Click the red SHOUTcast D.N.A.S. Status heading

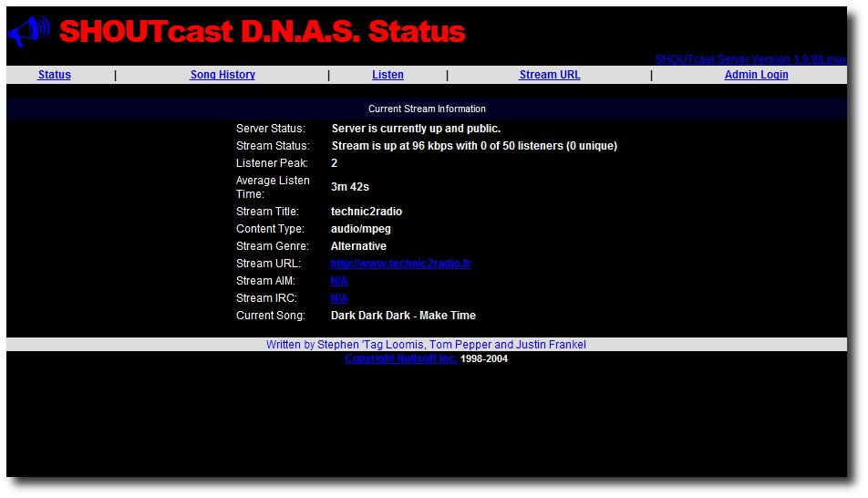coord(263,32)
